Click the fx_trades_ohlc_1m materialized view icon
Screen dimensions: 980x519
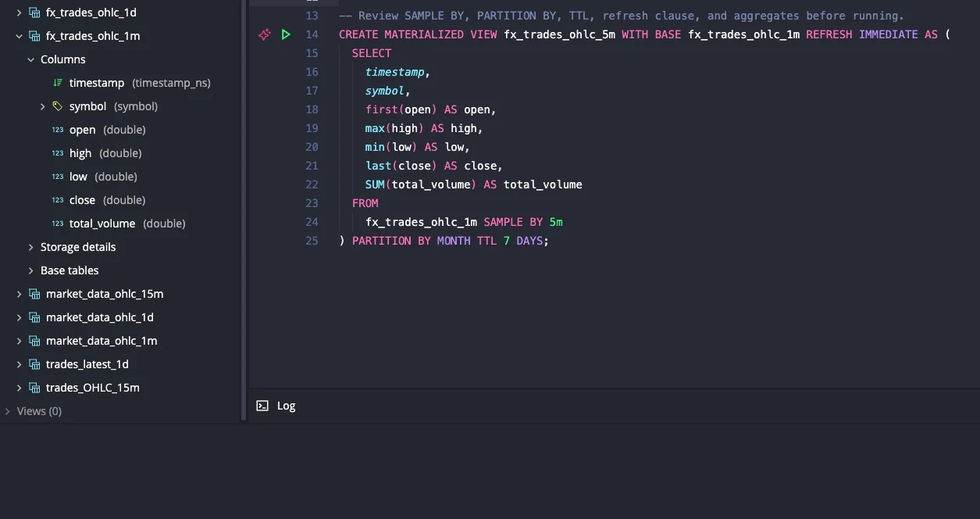[x=34, y=36]
